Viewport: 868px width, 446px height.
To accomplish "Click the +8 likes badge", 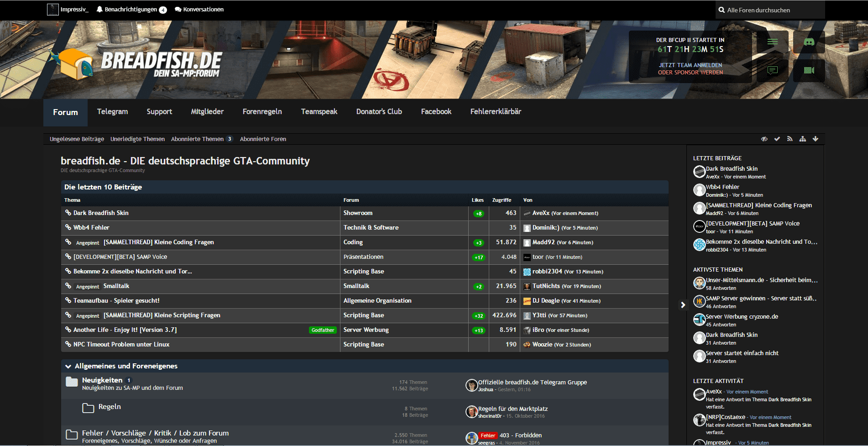I will click(478, 213).
